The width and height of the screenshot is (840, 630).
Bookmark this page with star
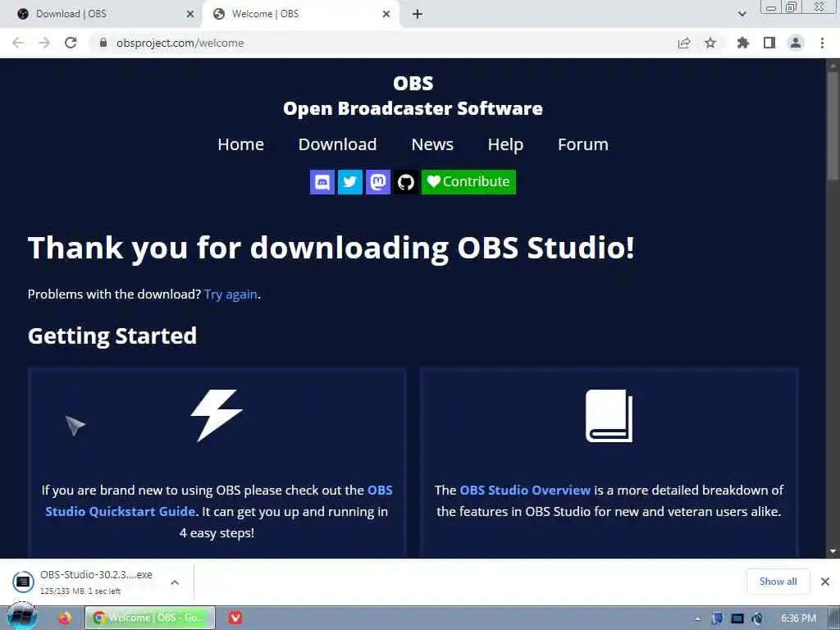coord(710,43)
